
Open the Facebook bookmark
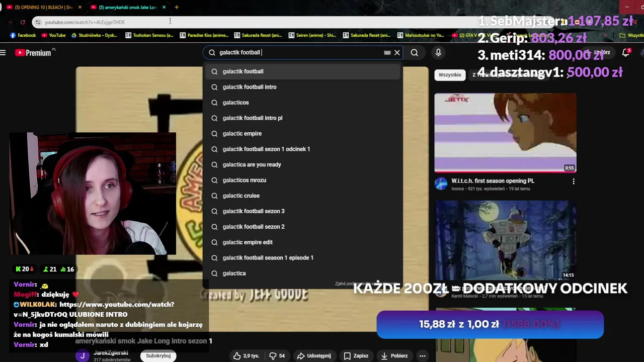pyautogui.click(x=23, y=35)
